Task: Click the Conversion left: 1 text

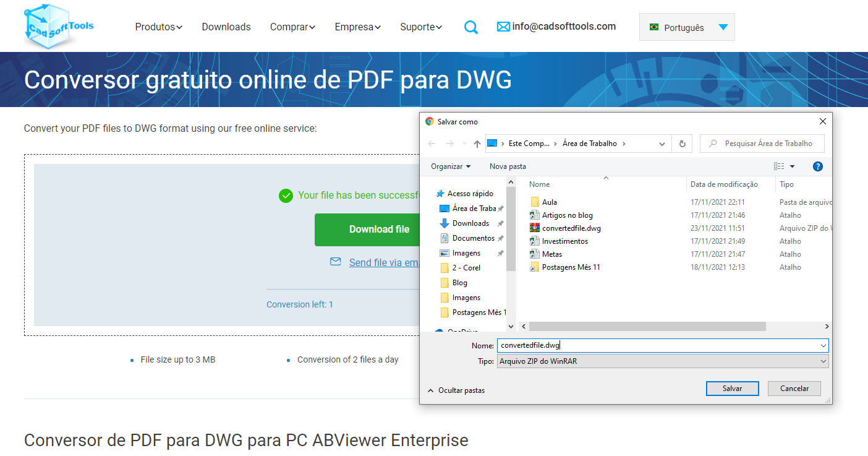Action: (300, 304)
